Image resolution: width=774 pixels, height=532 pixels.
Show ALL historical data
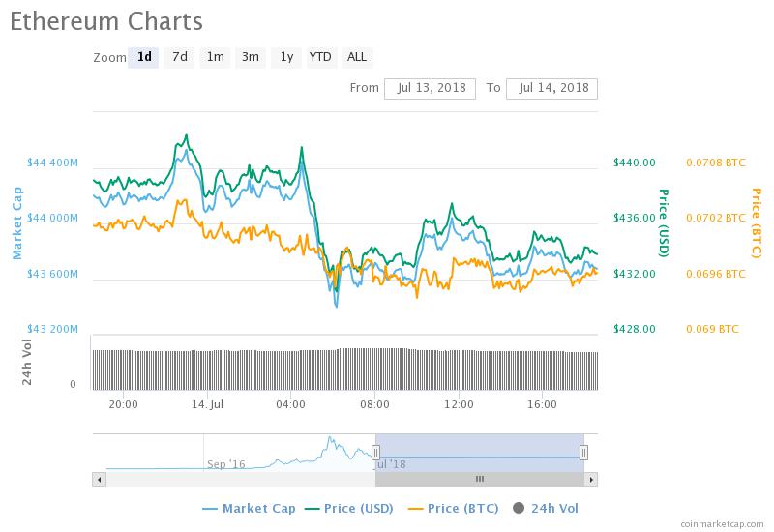(x=357, y=57)
